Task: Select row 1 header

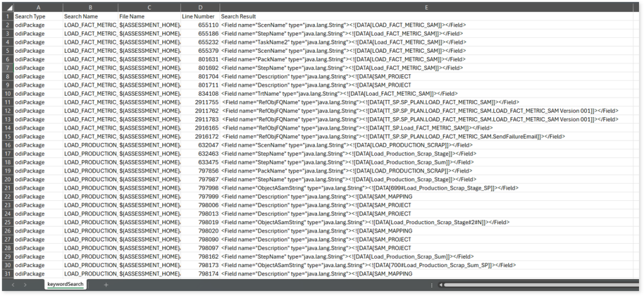Action: [6, 16]
